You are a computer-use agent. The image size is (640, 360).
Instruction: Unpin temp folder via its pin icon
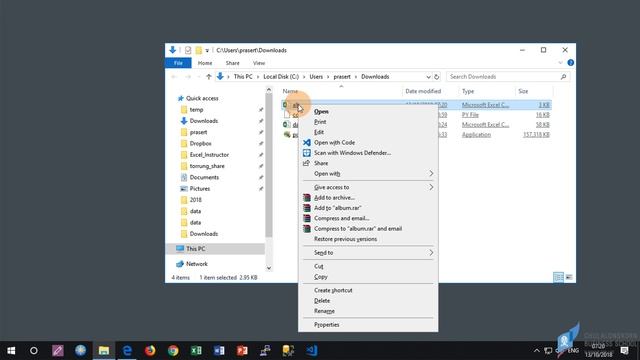click(x=261, y=110)
